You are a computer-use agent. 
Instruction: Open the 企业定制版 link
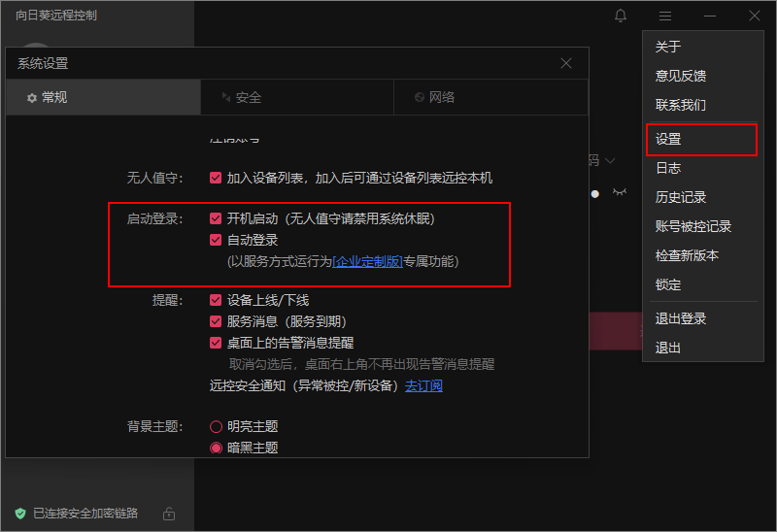(367, 261)
